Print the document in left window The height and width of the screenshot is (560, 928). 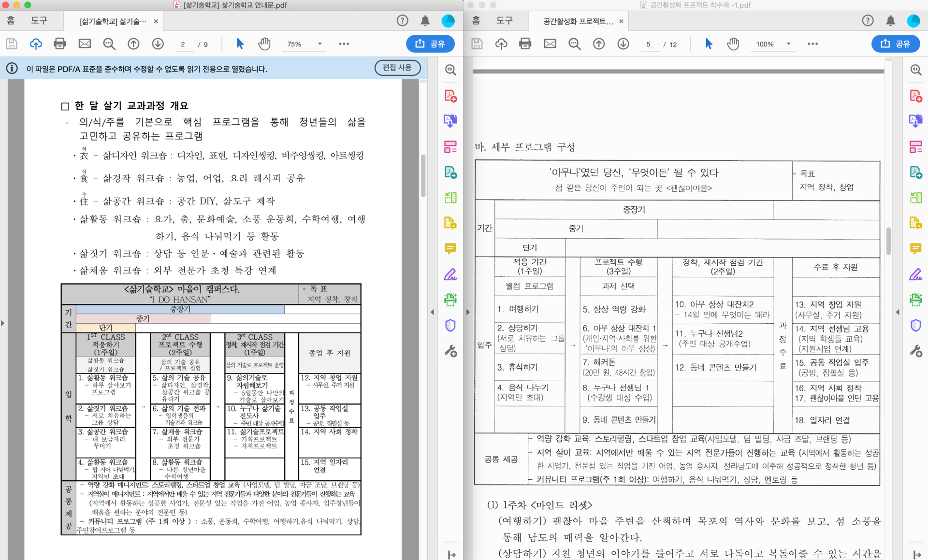(60, 44)
